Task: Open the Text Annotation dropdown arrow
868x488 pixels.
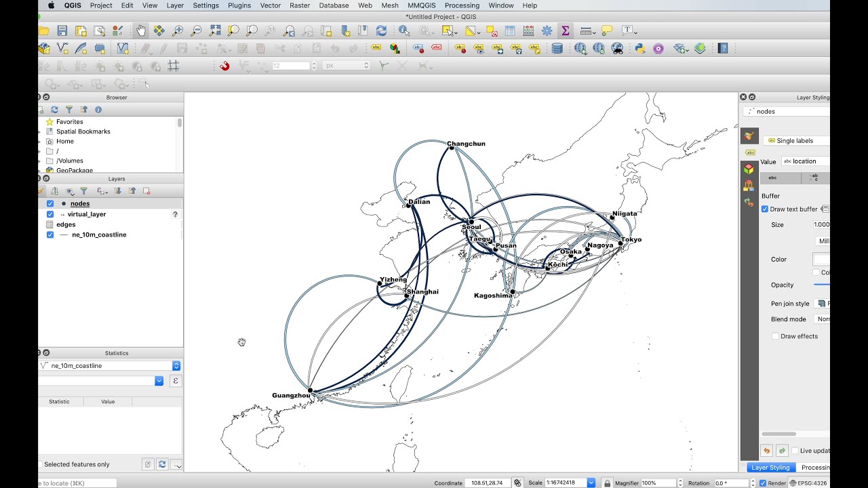Action: coord(635,31)
